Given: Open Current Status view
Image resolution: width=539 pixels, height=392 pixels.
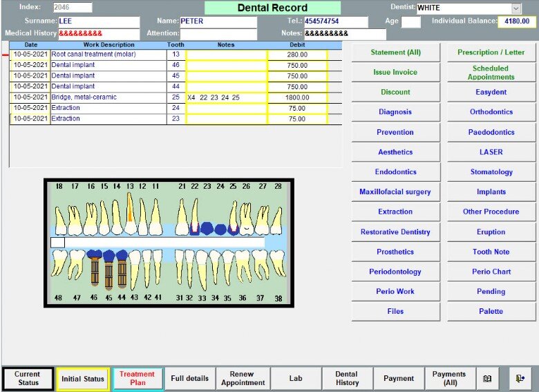Looking at the screenshot, I should pyautogui.click(x=28, y=379).
